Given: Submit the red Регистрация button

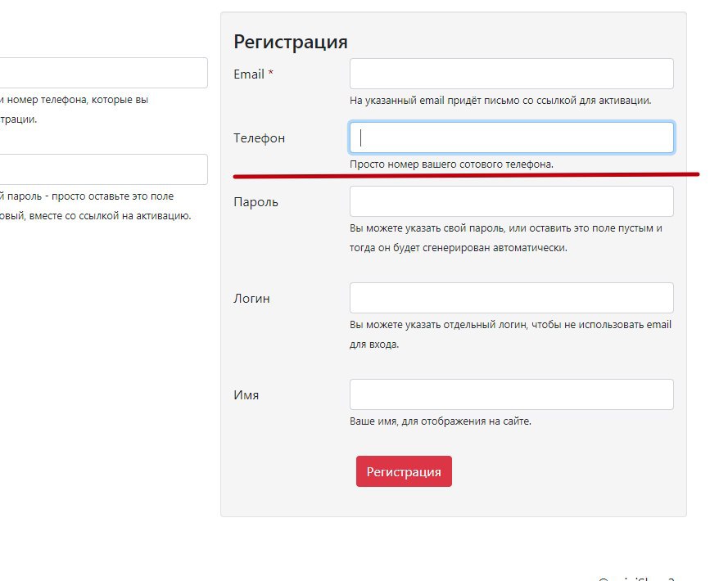Looking at the screenshot, I should pyautogui.click(x=404, y=471).
